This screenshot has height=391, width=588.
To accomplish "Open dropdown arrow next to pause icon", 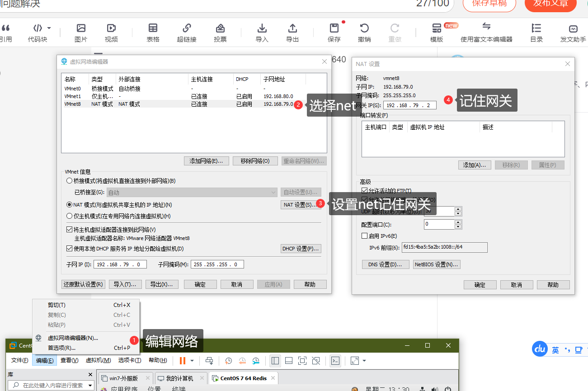I will 192,361.
